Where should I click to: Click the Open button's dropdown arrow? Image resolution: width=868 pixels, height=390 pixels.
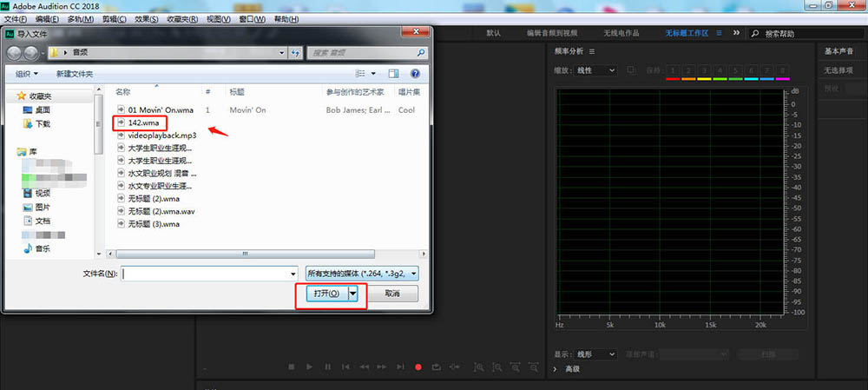pos(354,294)
